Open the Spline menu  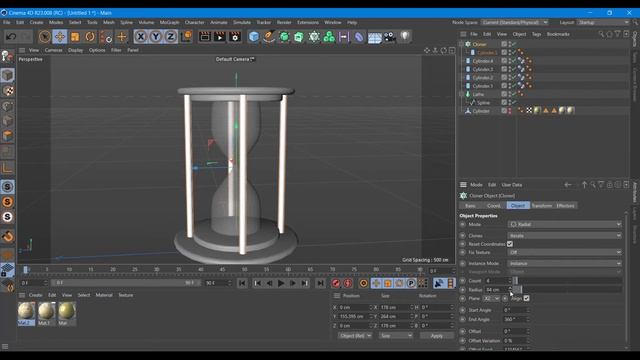pos(126,22)
